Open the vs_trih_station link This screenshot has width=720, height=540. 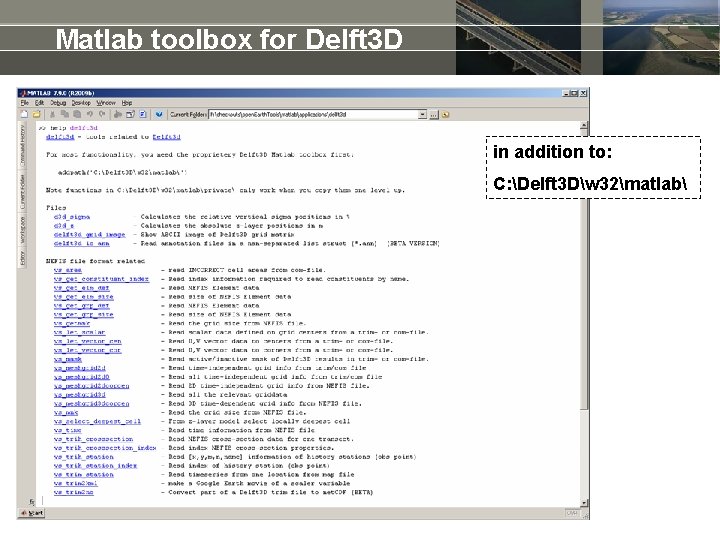click(x=84, y=457)
